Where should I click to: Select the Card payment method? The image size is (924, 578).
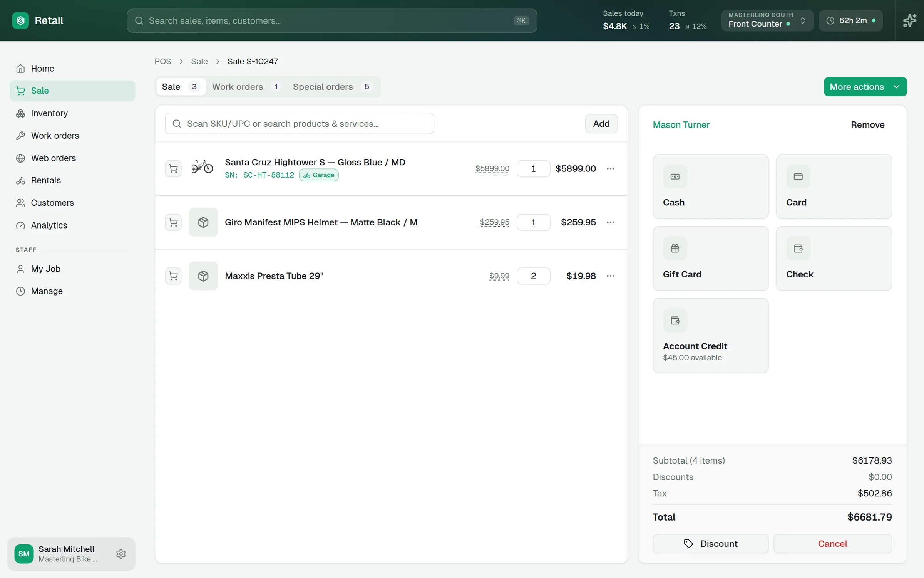pos(834,187)
